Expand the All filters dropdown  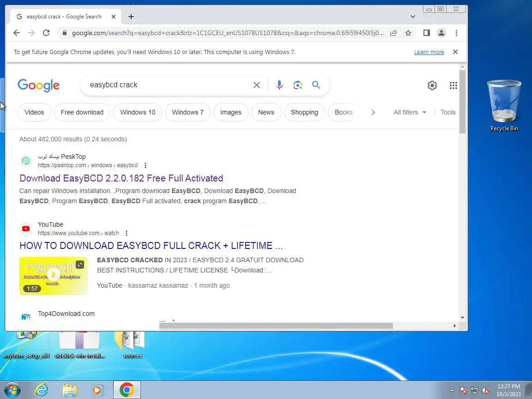pyautogui.click(x=410, y=112)
